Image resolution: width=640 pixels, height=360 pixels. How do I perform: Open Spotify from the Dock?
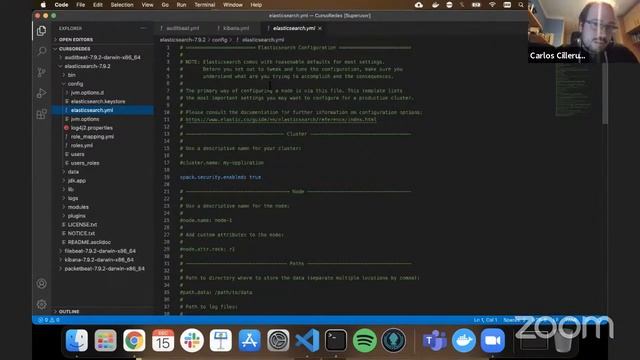tap(365, 340)
